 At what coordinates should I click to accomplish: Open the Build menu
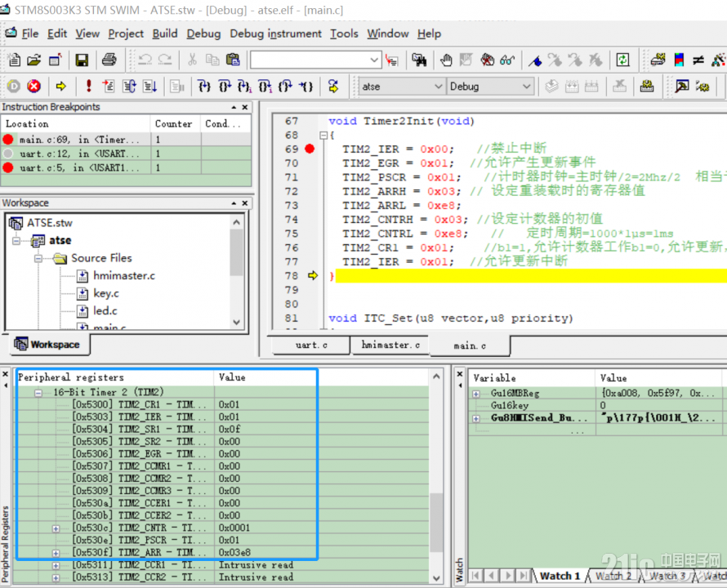pyautogui.click(x=165, y=33)
